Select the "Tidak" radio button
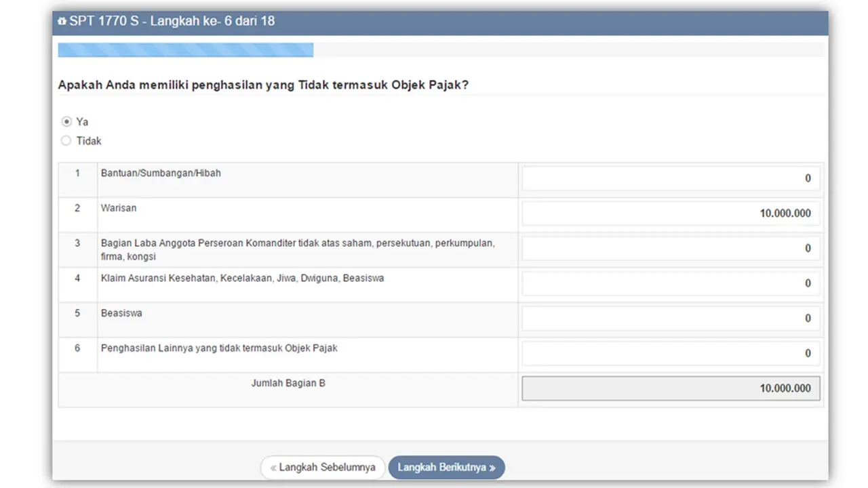Screen dimensions: 868x488 click(x=66, y=141)
